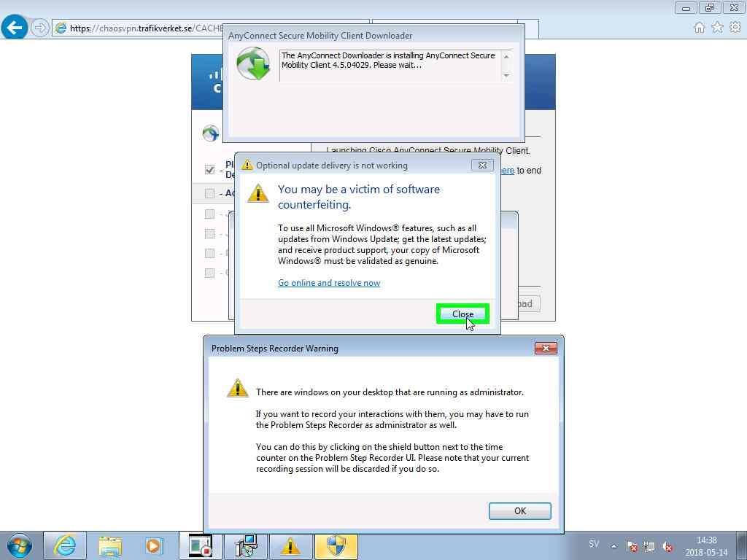The height and width of the screenshot is (560, 747).
Task: Show hidden system tray icons
Action: coord(614,547)
